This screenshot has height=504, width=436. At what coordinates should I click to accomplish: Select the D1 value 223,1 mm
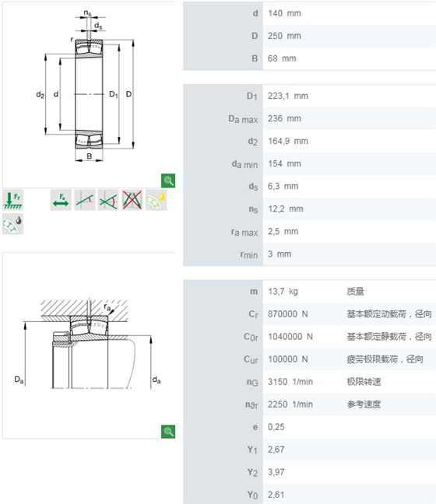click(x=288, y=96)
